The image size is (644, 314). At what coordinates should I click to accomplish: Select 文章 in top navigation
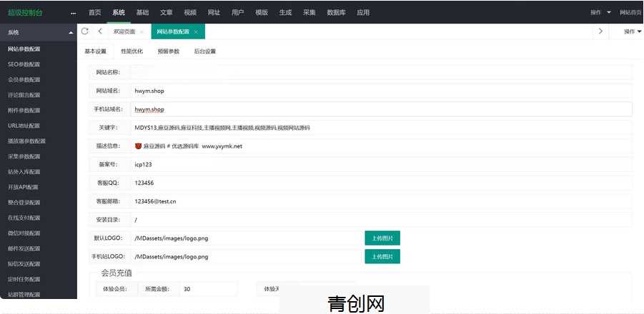point(167,12)
